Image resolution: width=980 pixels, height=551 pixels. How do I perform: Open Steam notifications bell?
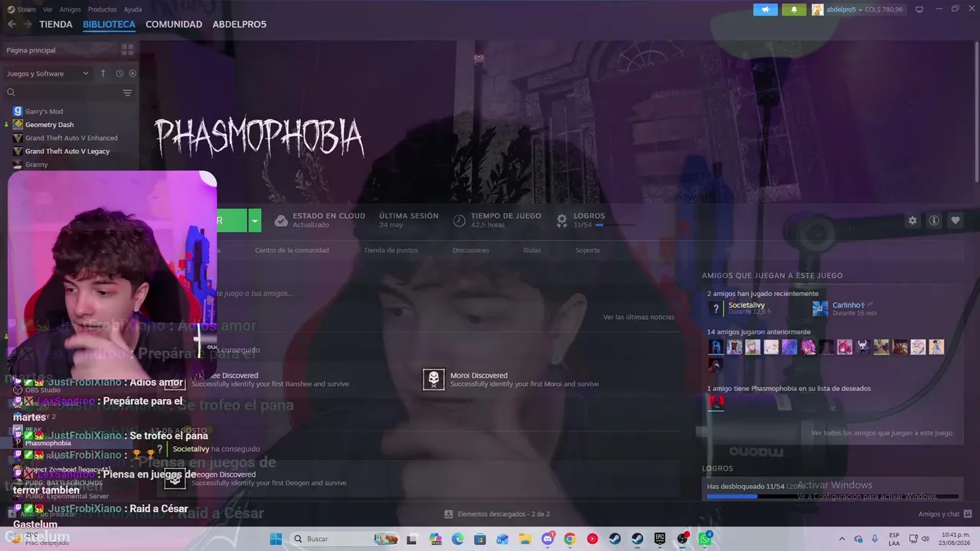point(794,9)
